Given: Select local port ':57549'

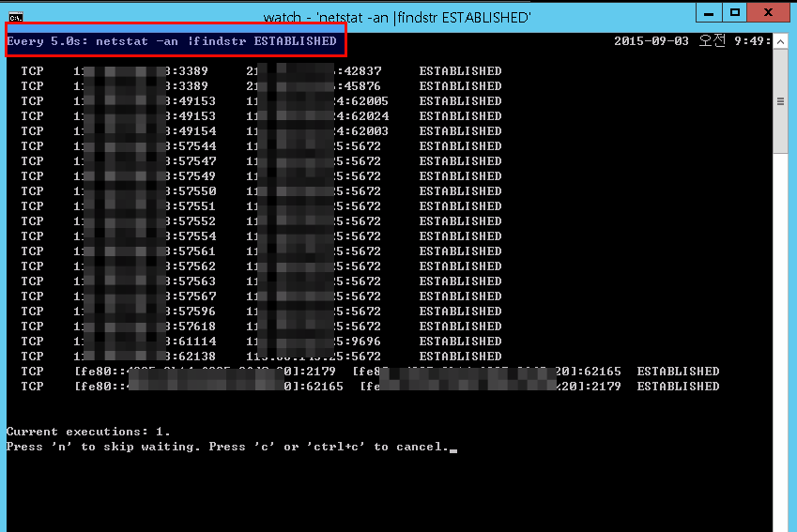Looking at the screenshot, I should point(194,176).
